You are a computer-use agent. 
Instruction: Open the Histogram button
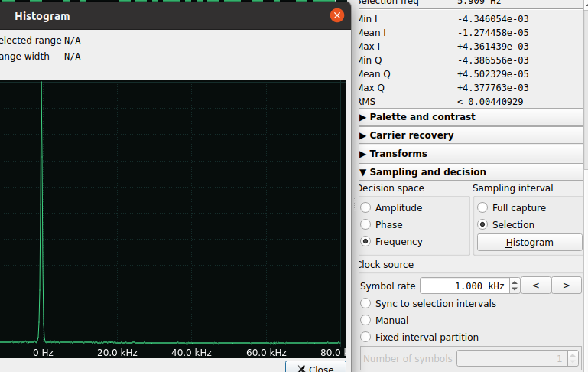coord(529,243)
